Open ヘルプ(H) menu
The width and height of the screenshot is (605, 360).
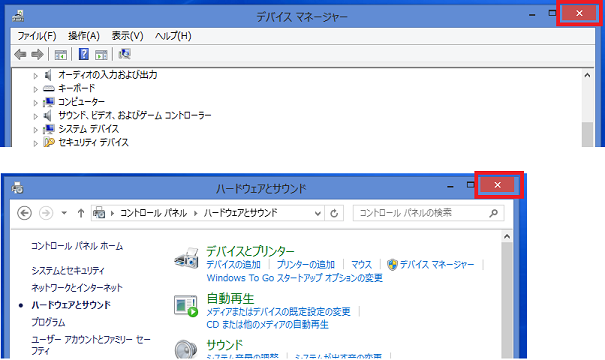173,36
